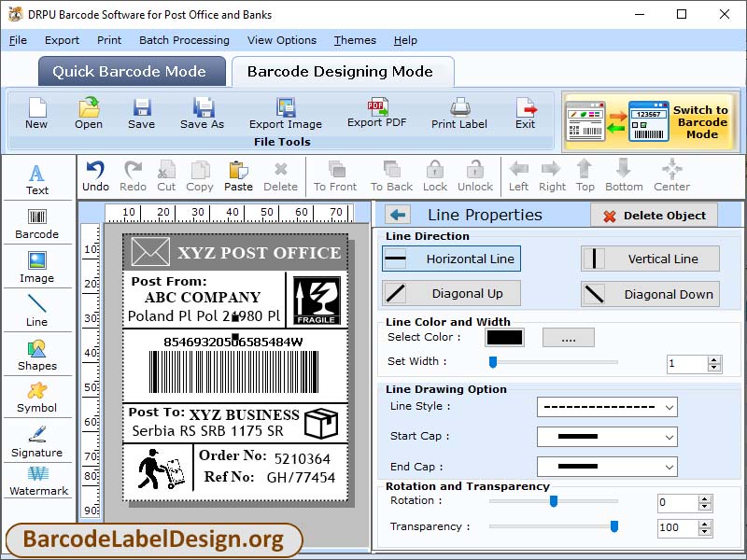Select the Watermark tool in sidebar
This screenshot has width=747, height=560.
38,482
